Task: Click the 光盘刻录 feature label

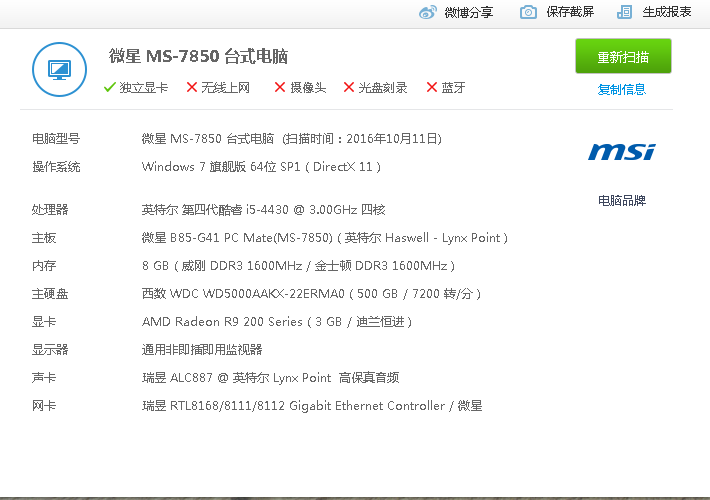Action: [x=383, y=87]
